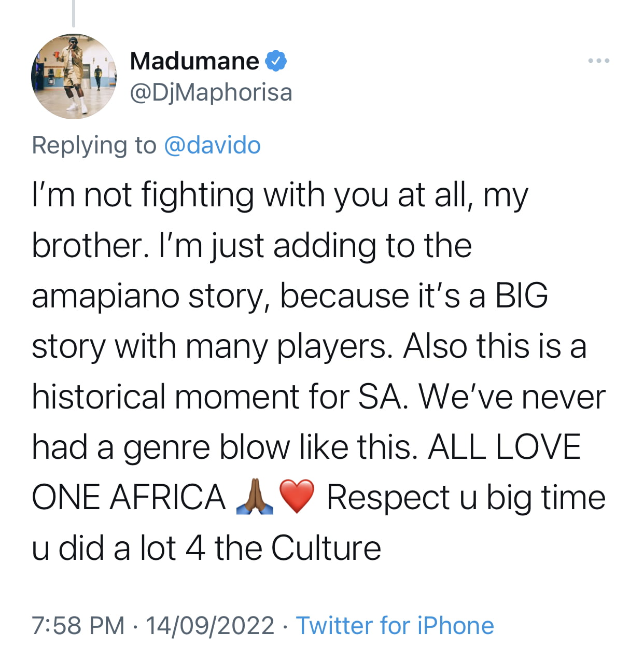Click the Replying to label

tap(94, 146)
